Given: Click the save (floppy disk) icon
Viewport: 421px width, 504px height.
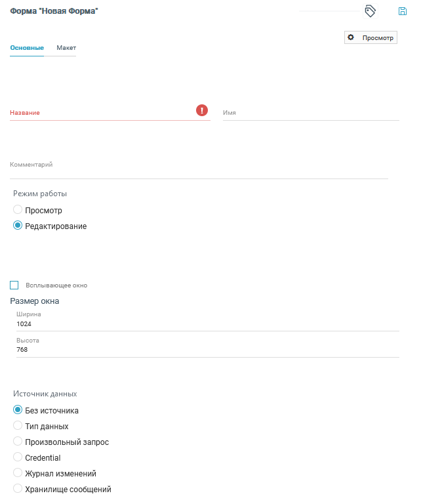Looking at the screenshot, I should pyautogui.click(x=403, y=11).
